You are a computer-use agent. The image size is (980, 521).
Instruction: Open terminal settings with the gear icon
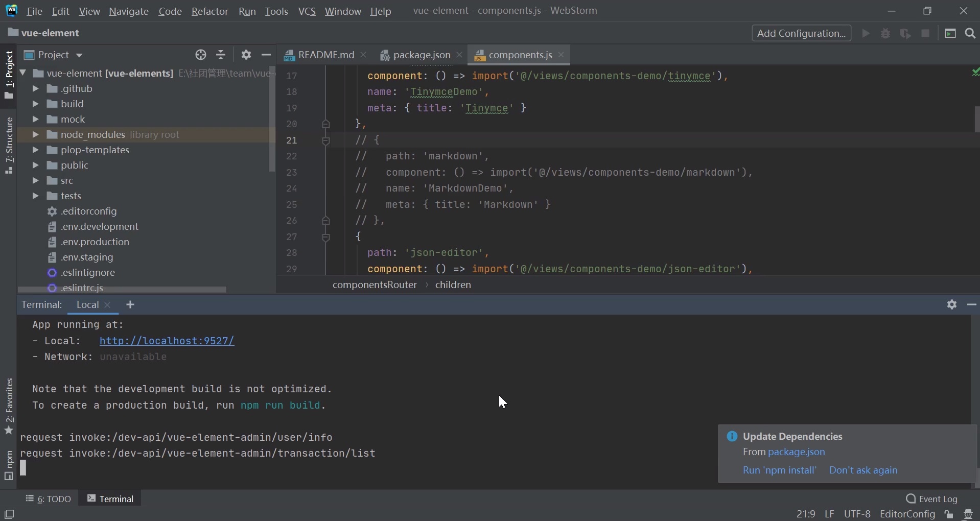click(952, 305)
